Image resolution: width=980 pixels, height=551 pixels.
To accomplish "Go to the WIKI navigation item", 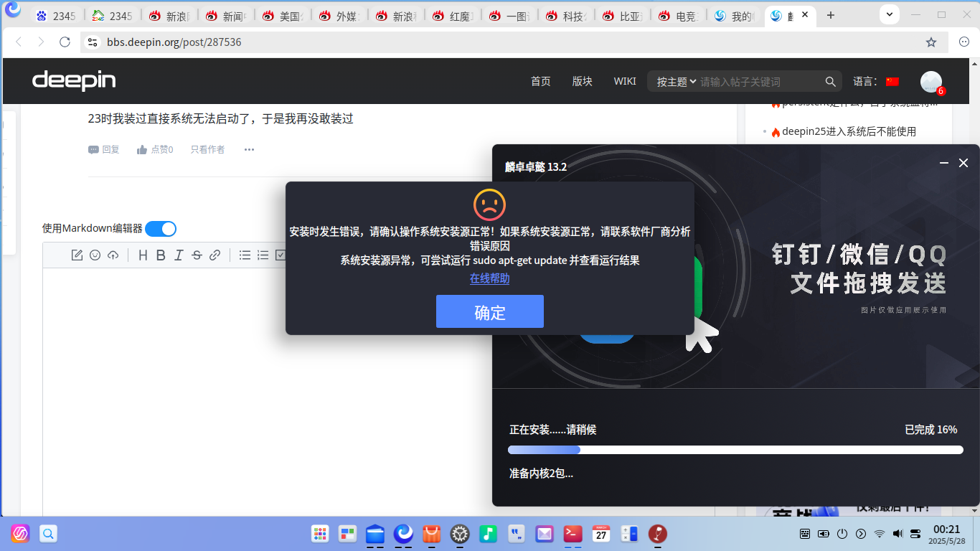I will [x=625, y=81].
